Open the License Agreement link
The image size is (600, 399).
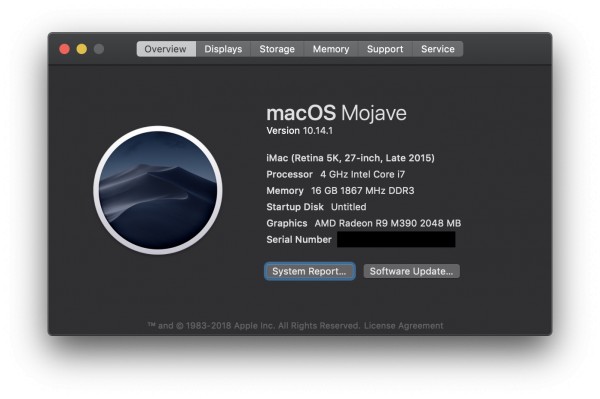point(403,326)
